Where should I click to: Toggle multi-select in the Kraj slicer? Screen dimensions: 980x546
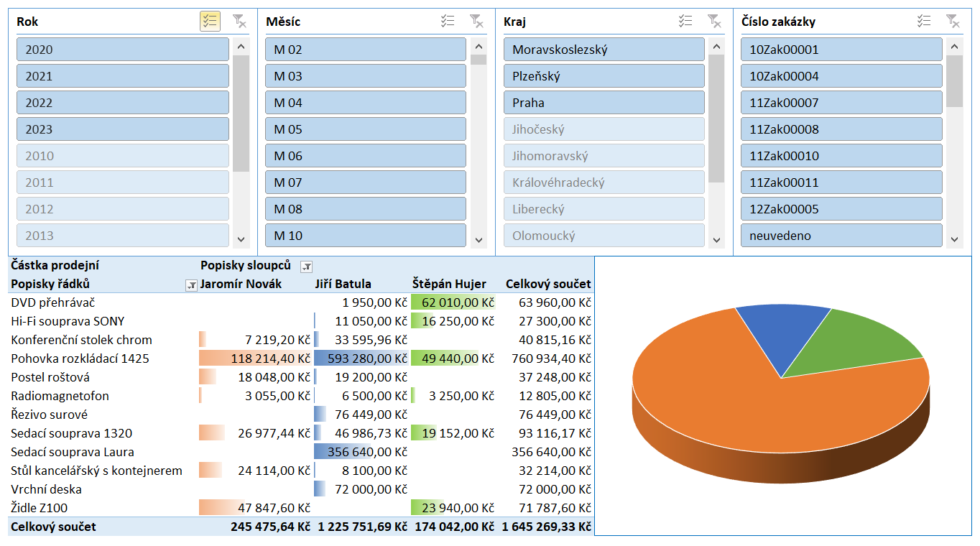pyautogui.click(x=685, y=22)
